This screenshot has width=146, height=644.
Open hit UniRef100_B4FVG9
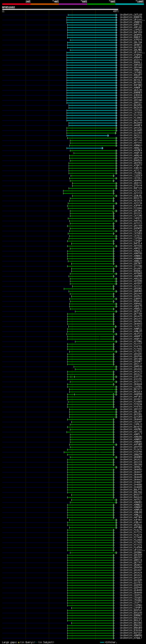[x=131, y=32]
